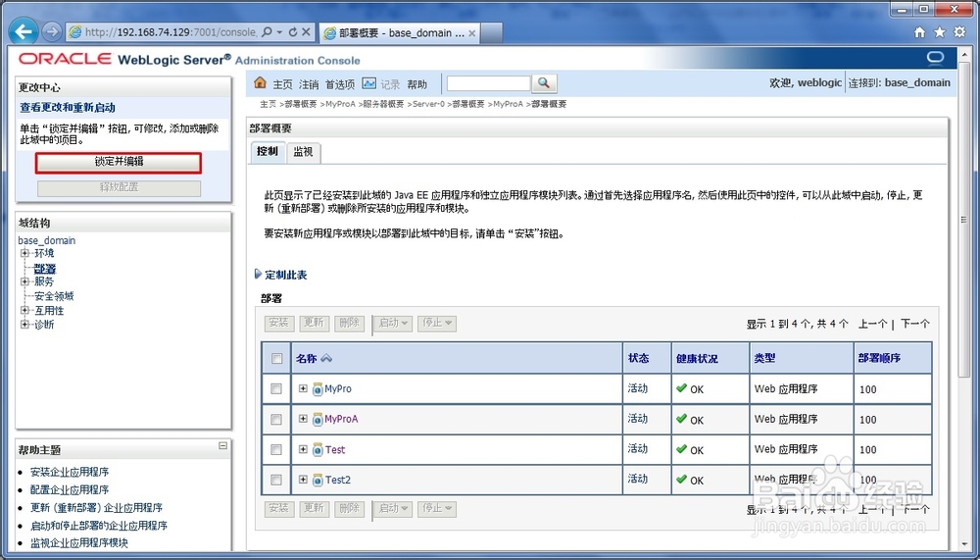Click the browser forward arrow button
980x560 pixels.
[x=52, y=31]
